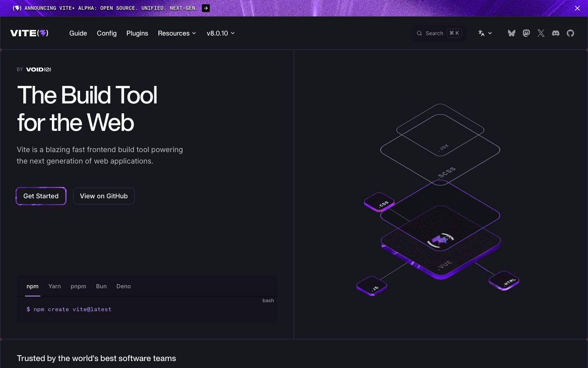Expand the v8.0.10 version dropdown
588x368 pixels.
point(220,33)
